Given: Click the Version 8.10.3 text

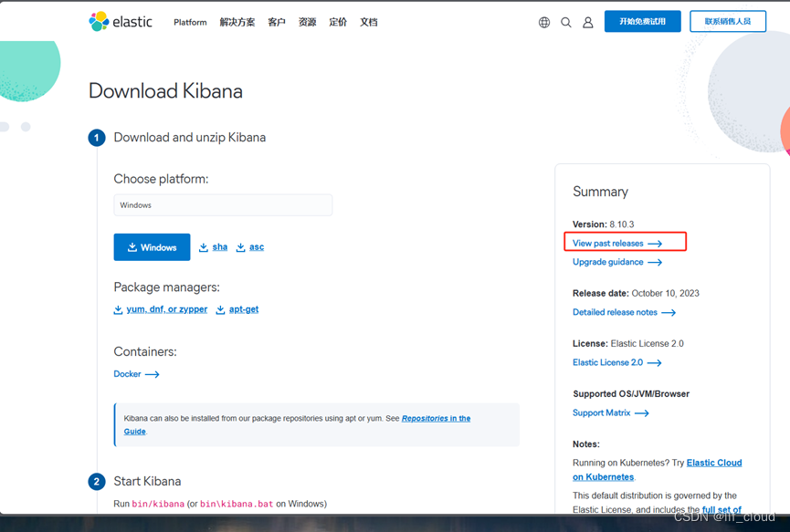Looking at the screenshot, I should pyautogui.click(x=603, y=224).
